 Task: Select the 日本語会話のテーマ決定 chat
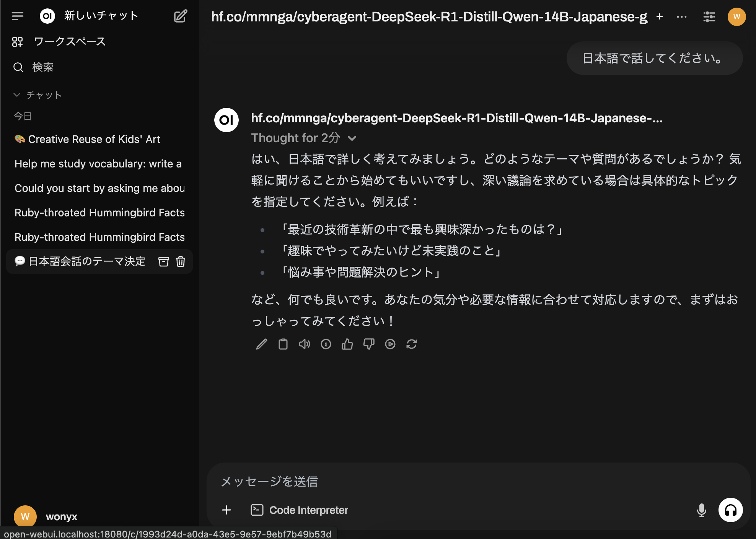pos(80,261)
